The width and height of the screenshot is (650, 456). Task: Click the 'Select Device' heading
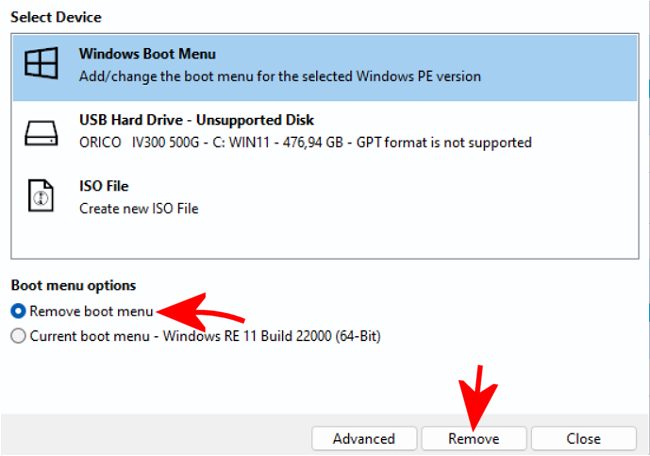click(55, 17)
